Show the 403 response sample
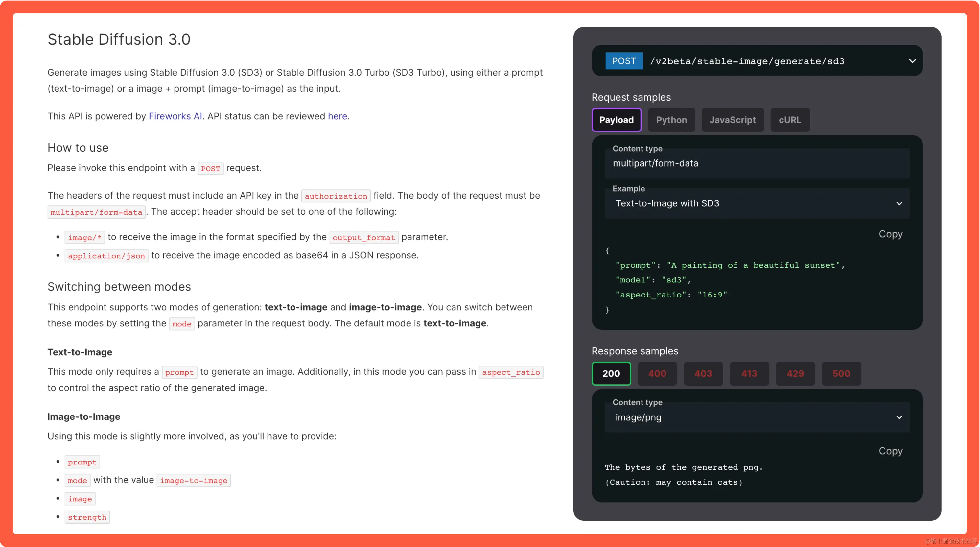Screen dimensions: 980x547 703,373
